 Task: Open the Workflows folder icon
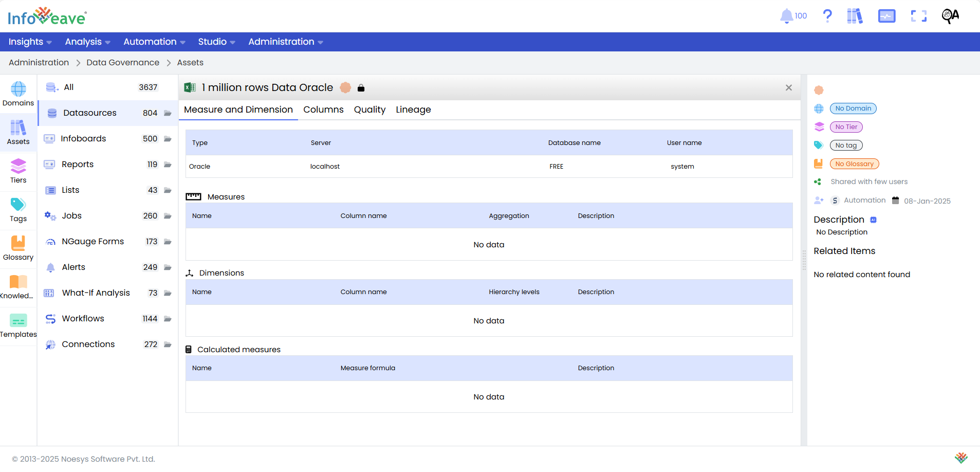coord(168,319)
